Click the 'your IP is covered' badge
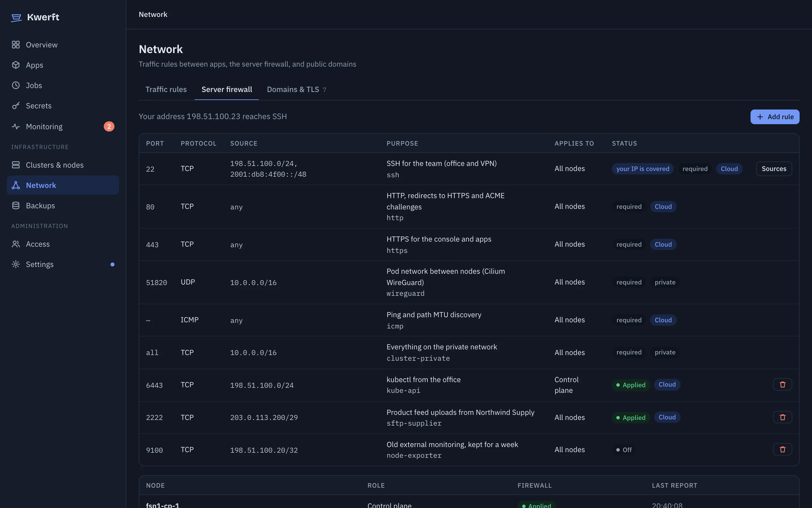Screen dimensions: 812x508 [x=643, y=169]
